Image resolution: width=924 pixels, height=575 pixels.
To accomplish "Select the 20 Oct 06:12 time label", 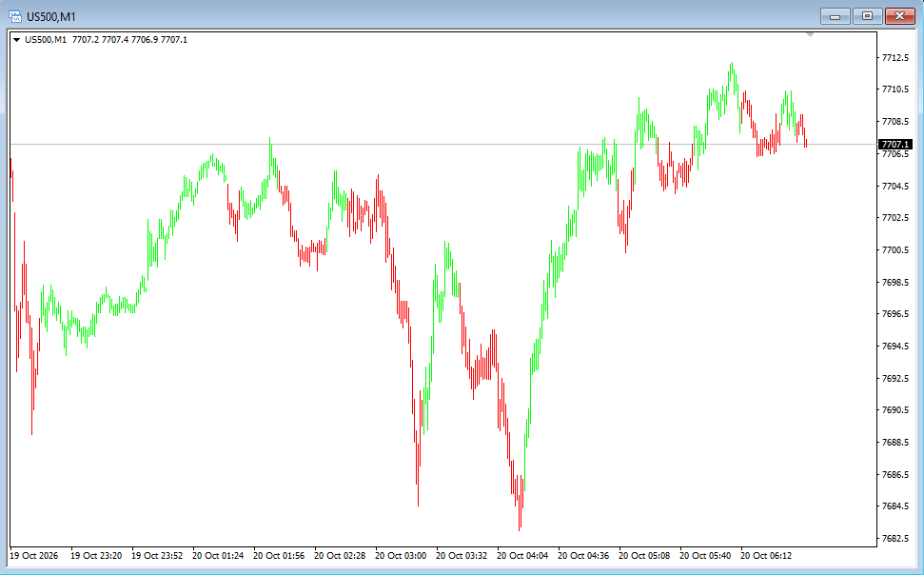I will coord(766,556).
